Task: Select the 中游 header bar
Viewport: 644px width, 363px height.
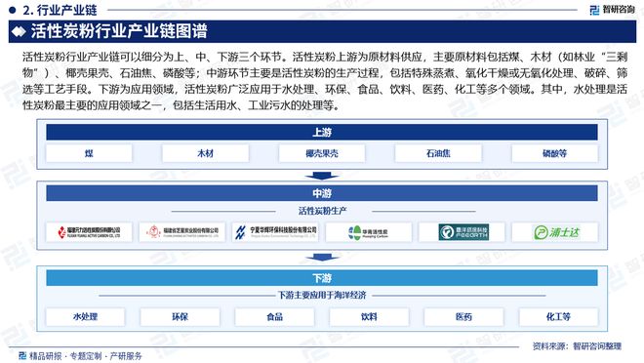Action: pos(322,193)
